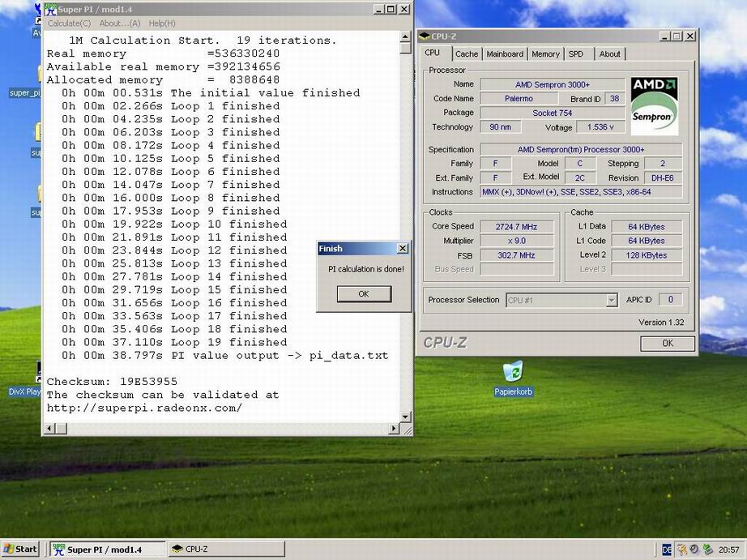
Task: Switch to the SPD tab
Action: coord(575,53)
